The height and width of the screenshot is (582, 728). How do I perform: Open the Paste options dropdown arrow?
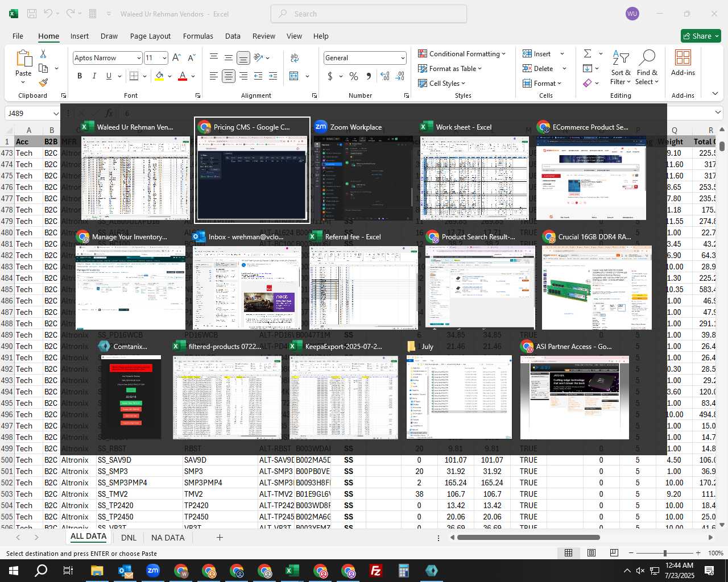(23, 82)
